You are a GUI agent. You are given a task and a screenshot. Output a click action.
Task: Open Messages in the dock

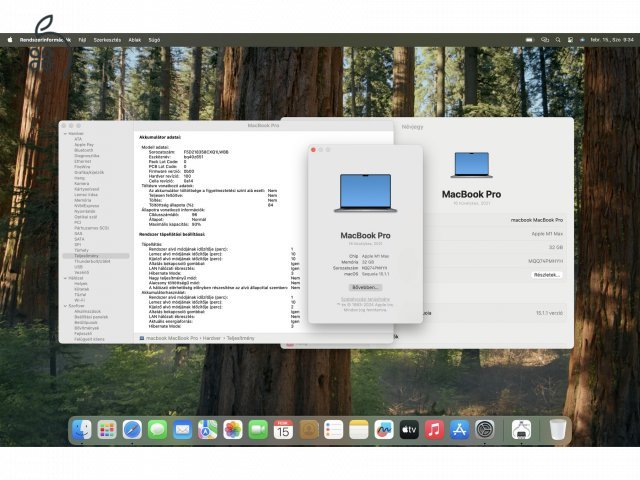(x=157, y=430)
